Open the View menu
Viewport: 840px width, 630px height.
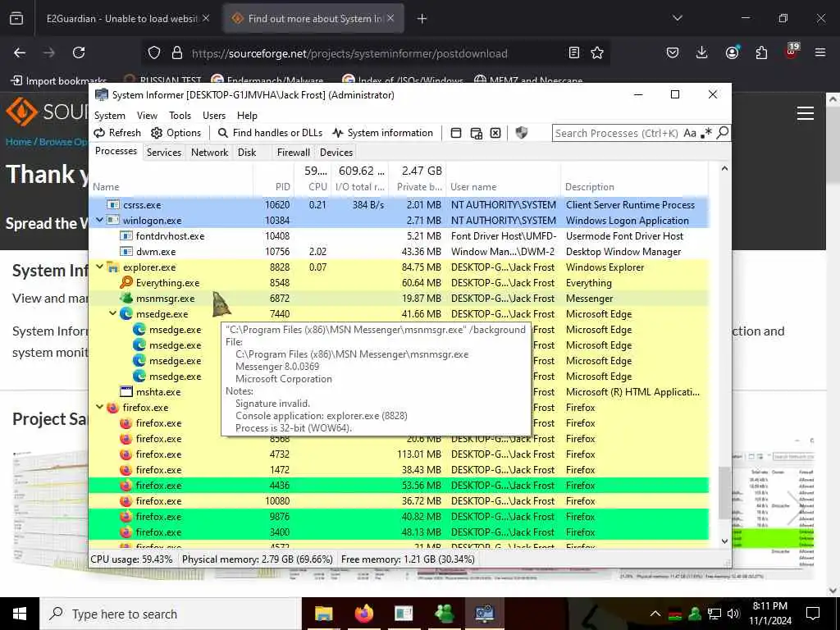tap(147, 116)
